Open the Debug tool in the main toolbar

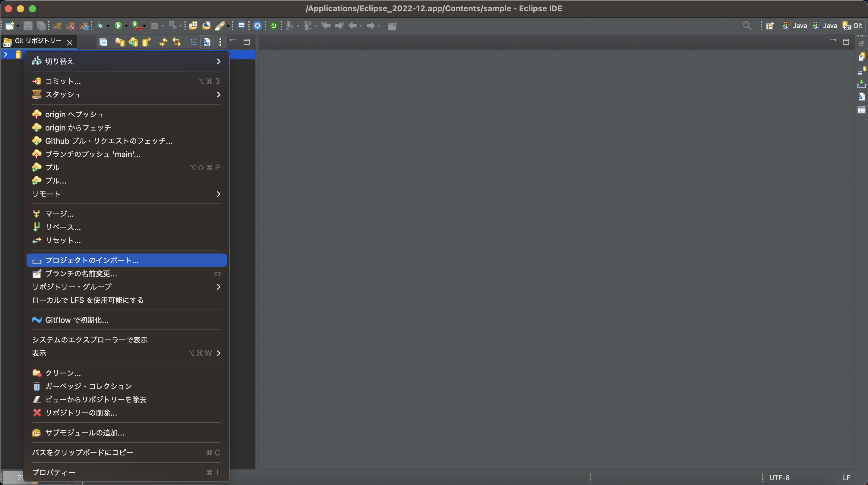(100, 26)
